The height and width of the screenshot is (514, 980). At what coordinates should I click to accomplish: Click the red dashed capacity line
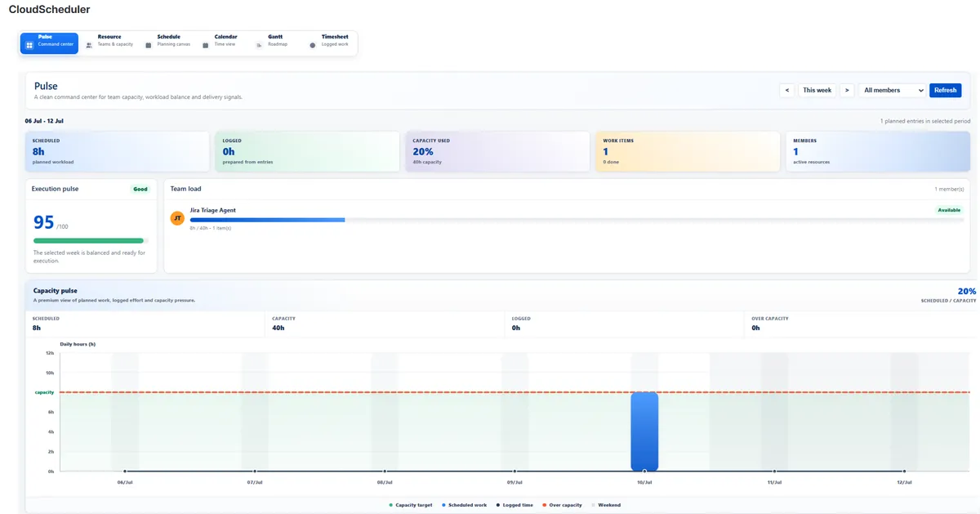click(514, 392)
